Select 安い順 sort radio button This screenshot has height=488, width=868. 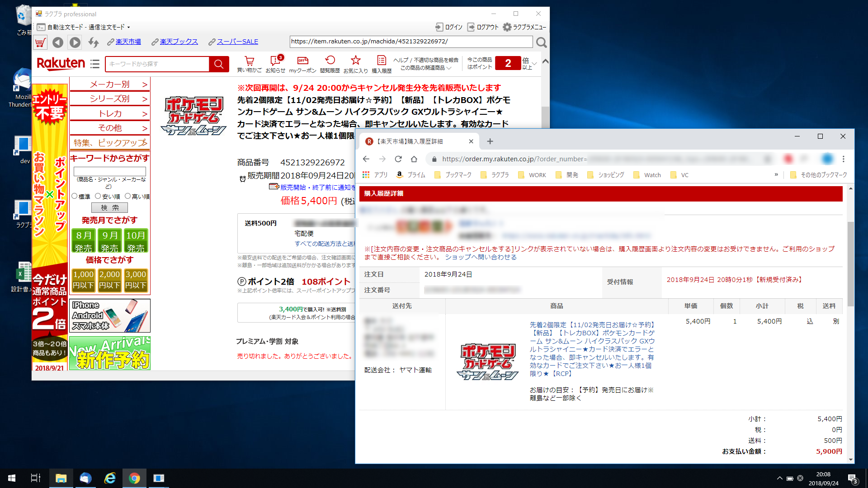[98, 196]
